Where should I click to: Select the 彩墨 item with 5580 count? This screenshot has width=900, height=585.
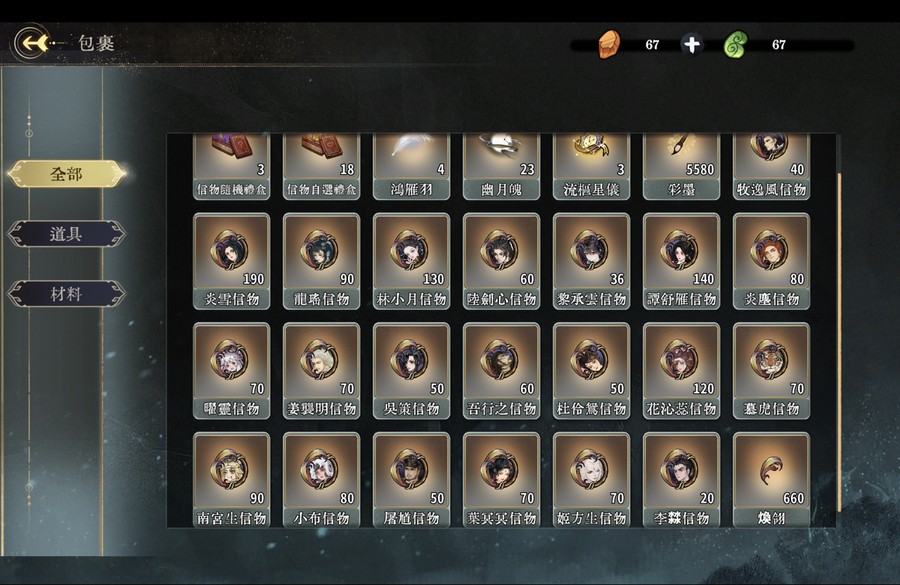(x=681, y=167)
